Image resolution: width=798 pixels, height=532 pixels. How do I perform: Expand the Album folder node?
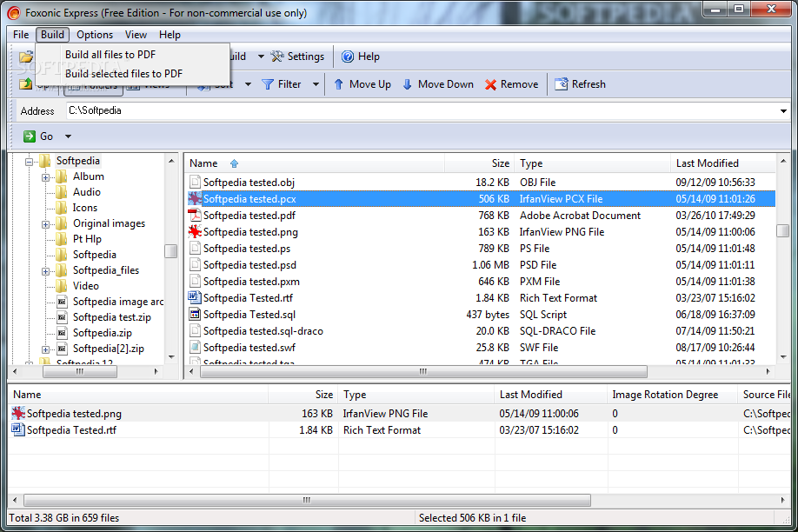click(46, 177)
